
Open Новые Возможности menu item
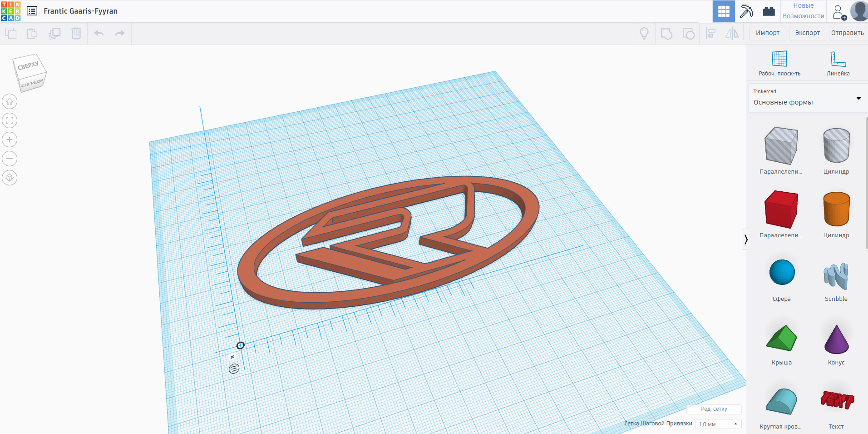coord(803,11)
